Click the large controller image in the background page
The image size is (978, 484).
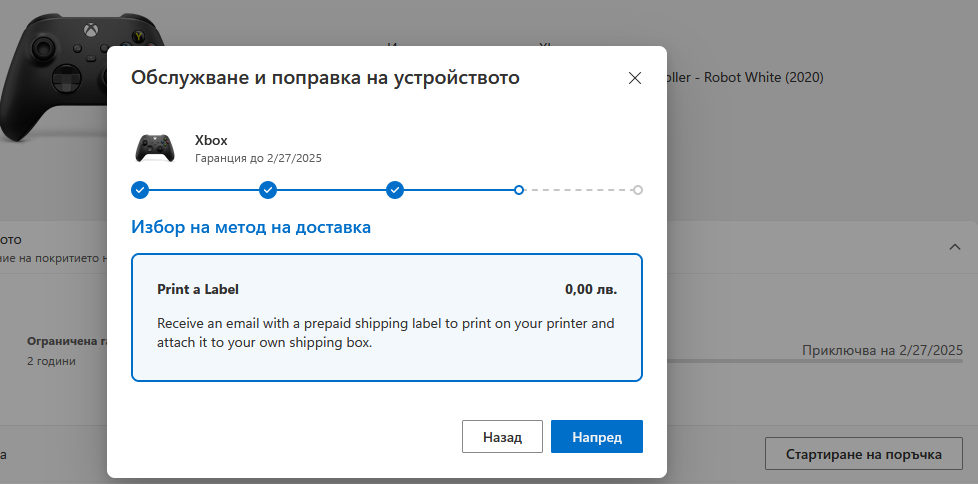tap(82, 78)
